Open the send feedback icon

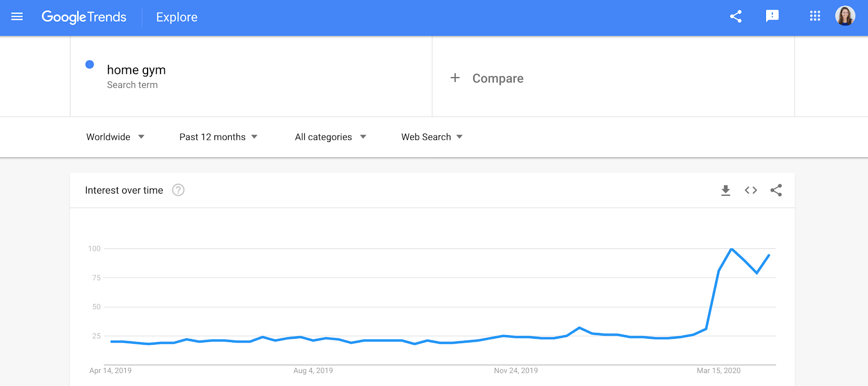(x=772, y=16)
